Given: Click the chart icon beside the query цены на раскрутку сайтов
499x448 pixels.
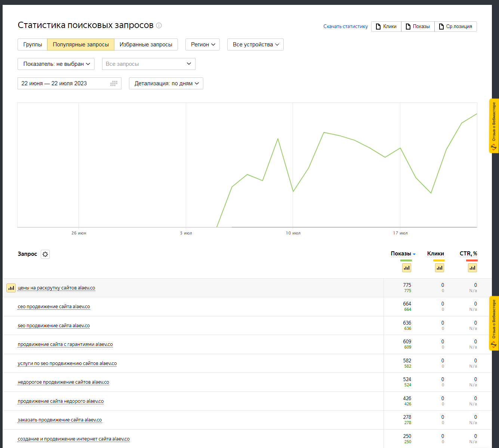Looking at the screenshot, I should (x=11, y=288).
